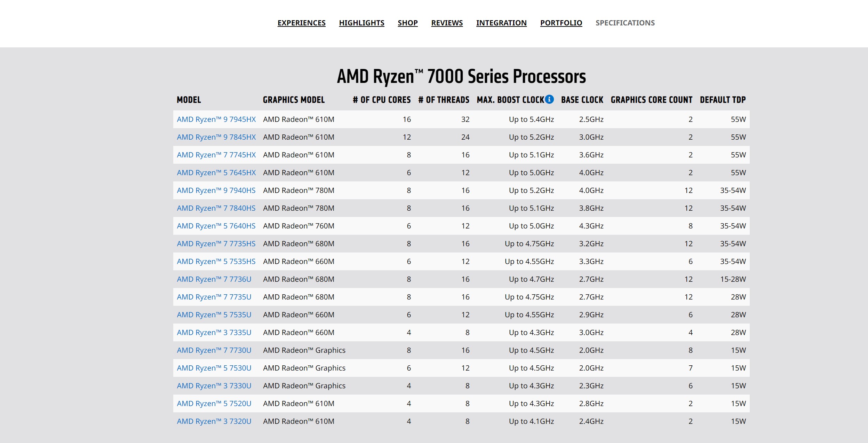Click the 4.3GHz base clock cell
868x443 pixels.
pyautogui.click(x=591, y=226)
